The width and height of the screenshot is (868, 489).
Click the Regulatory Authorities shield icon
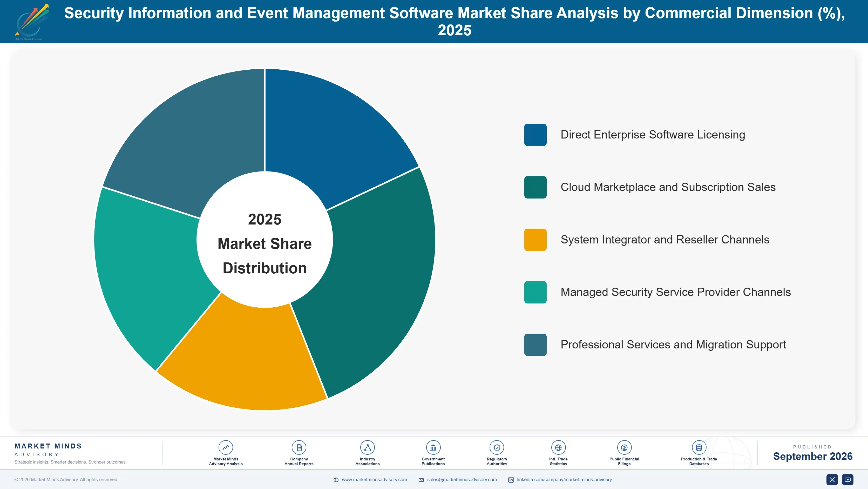(x=497, y=447)
